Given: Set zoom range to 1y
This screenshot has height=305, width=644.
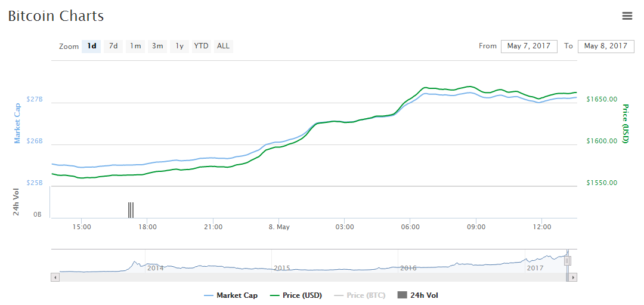Looking at the screenshot, I should (179, 46).
